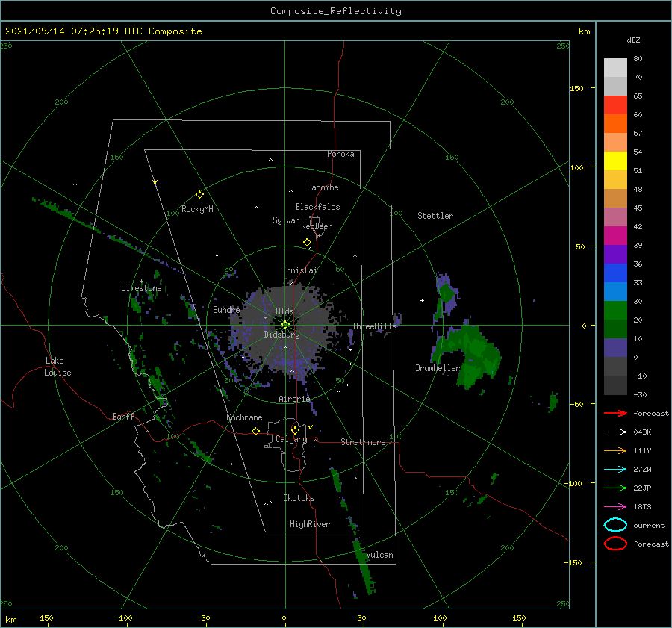Click the Lake Louise label
The width and height of the screenshot is (672, 628).
tap(57, 367)
